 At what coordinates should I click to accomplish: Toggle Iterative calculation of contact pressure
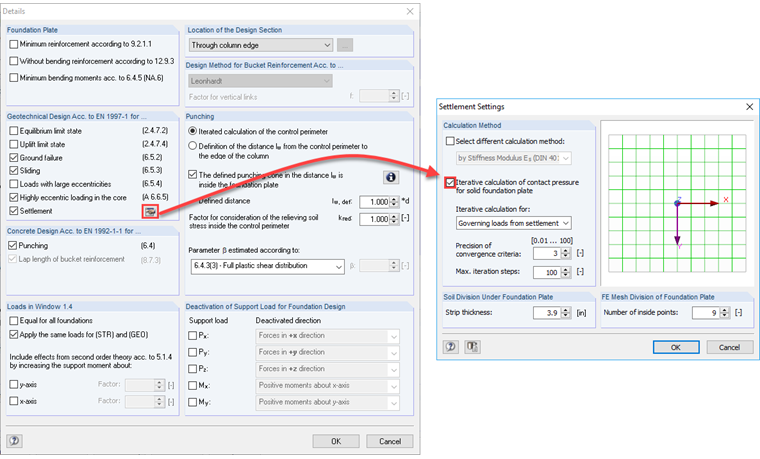pyautogui.click(x=450, y=182)
